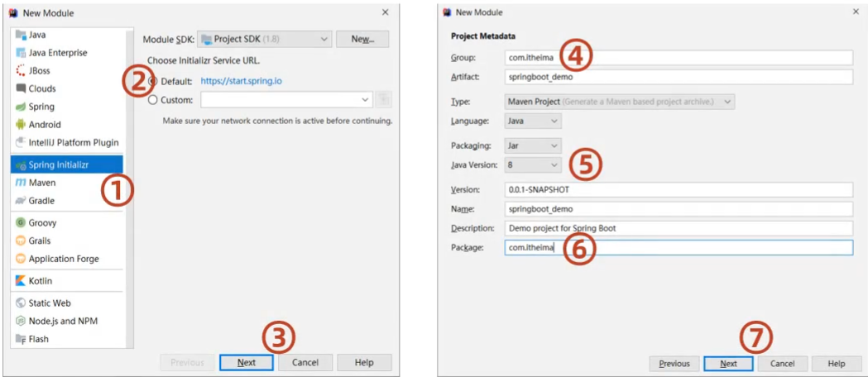Viewport: 868px width, 377px height.
Task: Choose the Spring leaf icon
Action: tap(21, 107)
